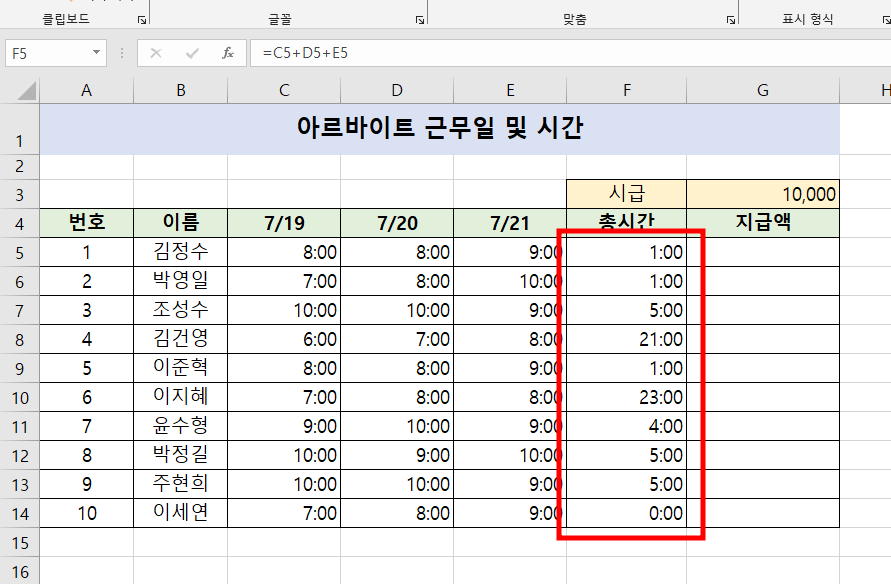891x584 pixels.
Task: Click the cell containing 10,000
Action: [763, 194]
